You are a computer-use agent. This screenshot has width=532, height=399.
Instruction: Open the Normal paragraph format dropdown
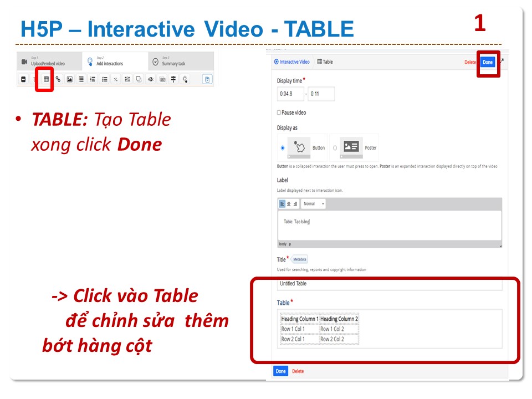[x=313, y=204]
